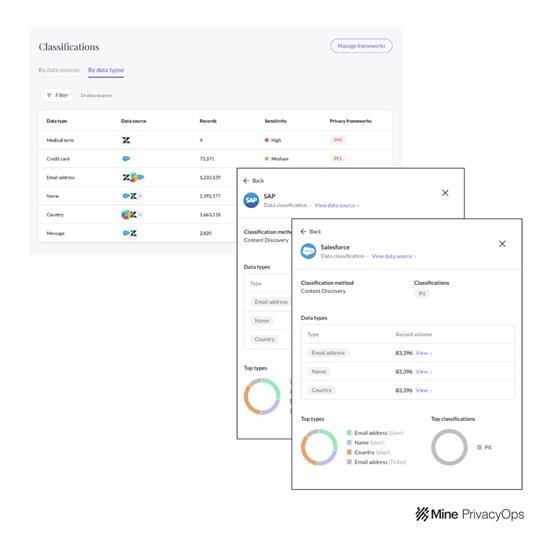Click the funnel icon on Filter button
The height and width of the screenshot is (539, 550).
point(49,95)
